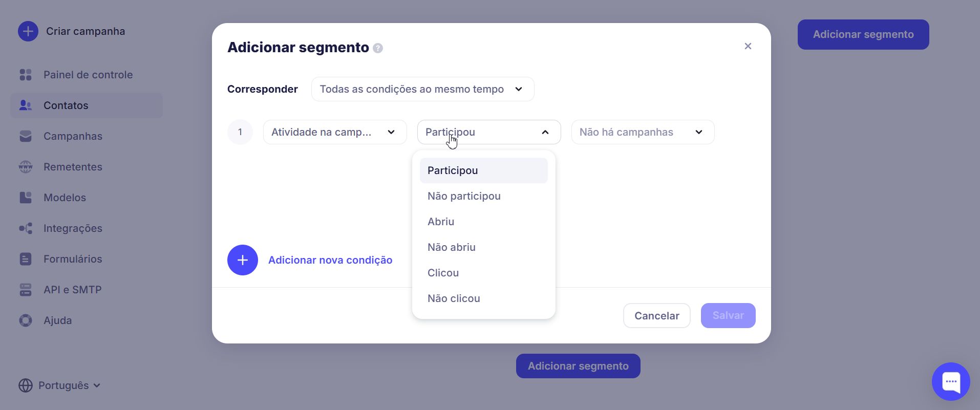
Task: Click the Remetentes www globe icon
Action: click(x=26, y=167)
